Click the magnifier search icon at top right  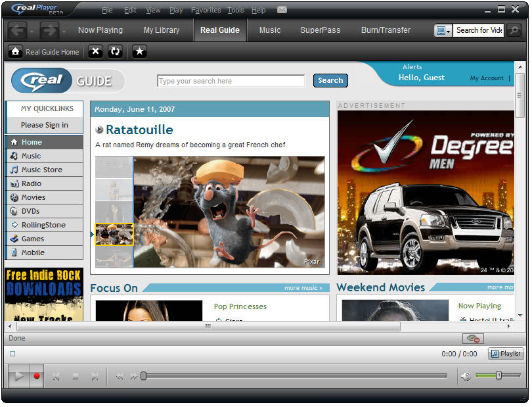click(514, 30)
